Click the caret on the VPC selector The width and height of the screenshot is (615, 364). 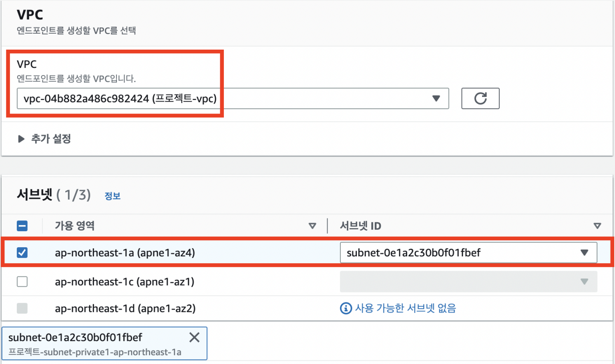pos(436,98)
